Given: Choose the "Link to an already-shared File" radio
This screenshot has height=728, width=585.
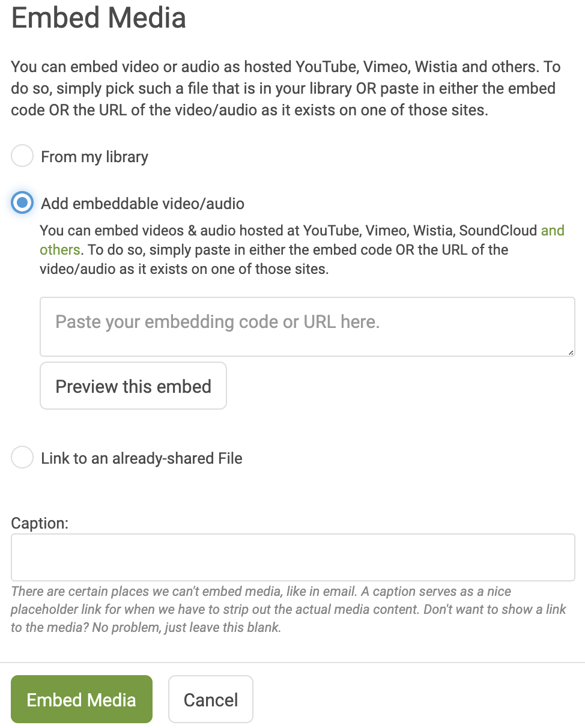Looking at the screenshot, I should (22, 458).
